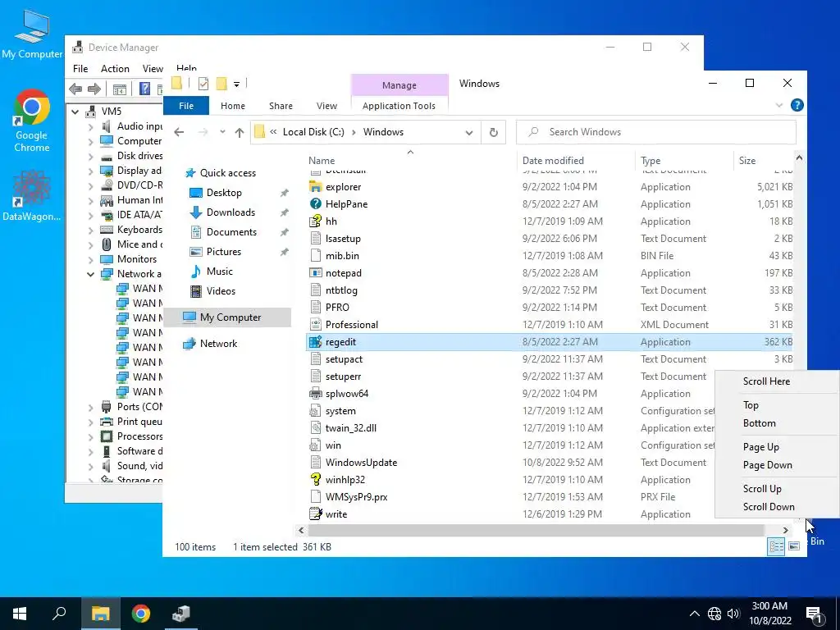Click Device Manager help toolbar icon
840x630 pixels.
pyautogui.click(x=144, y=89)
